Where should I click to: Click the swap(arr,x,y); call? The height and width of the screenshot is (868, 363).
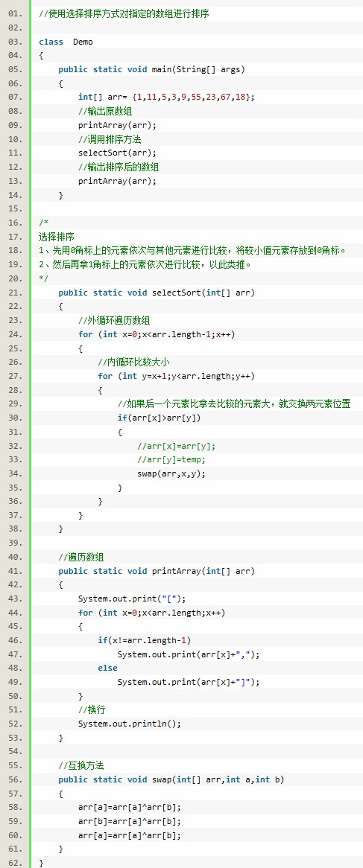[171, 473]
